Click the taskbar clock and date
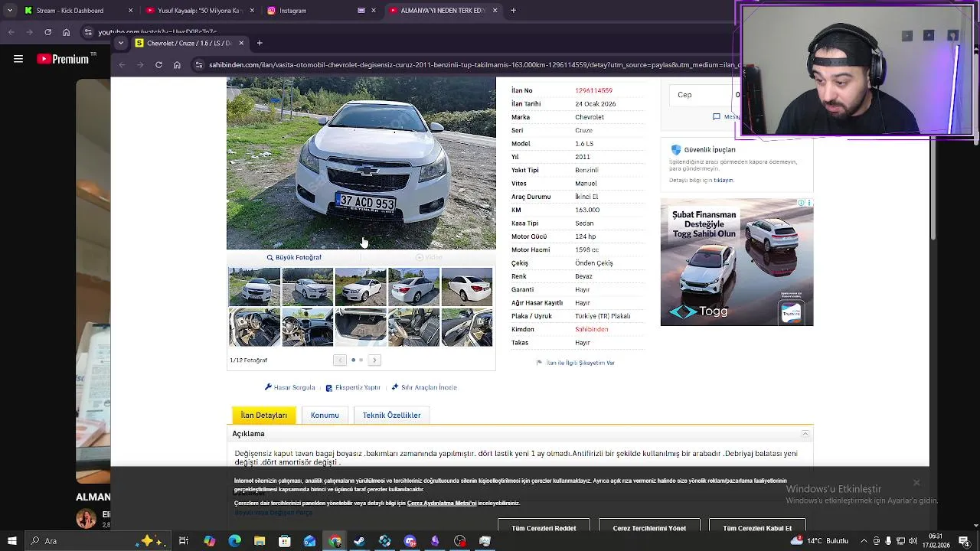Viewport: 980px width, 551px height. 936,541
